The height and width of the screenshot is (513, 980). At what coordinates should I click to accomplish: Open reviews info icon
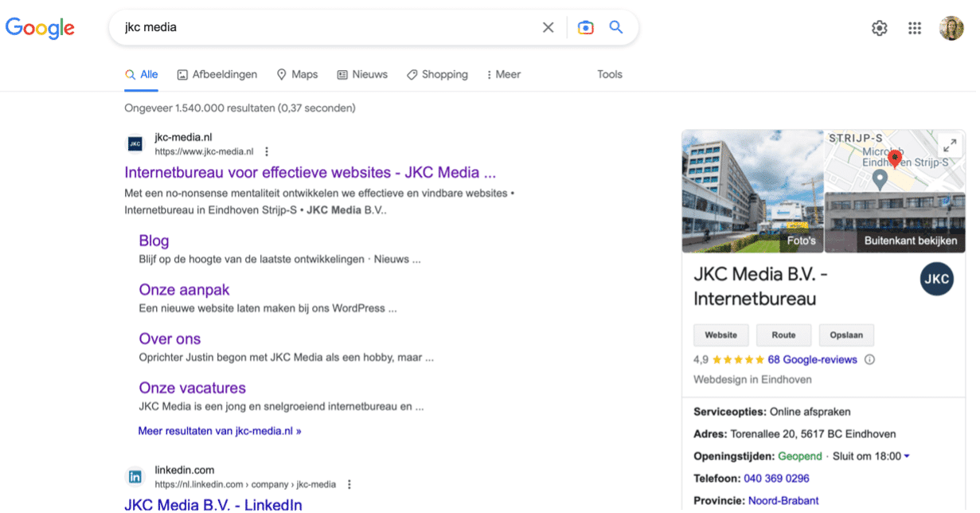(869, 359)
